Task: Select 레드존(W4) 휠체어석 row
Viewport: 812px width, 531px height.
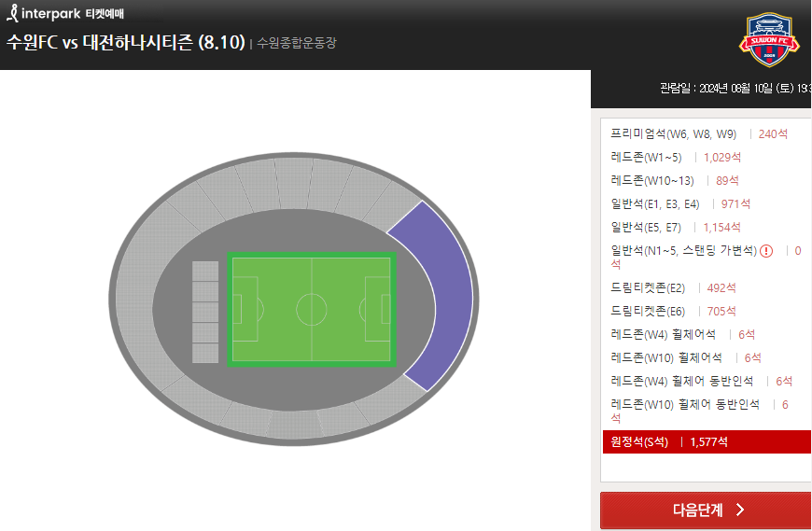Action: (x=706, y=334)
